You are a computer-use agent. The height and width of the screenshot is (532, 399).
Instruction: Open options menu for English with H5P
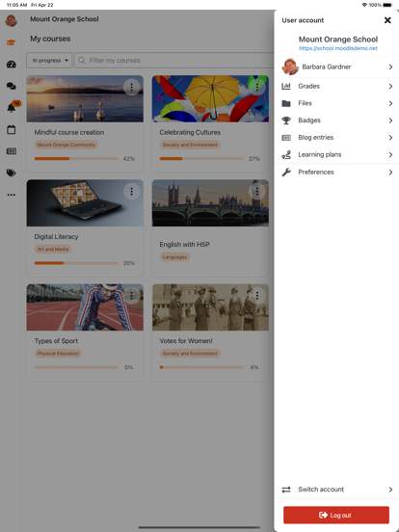pyautogui.click(x=257, y=192)
